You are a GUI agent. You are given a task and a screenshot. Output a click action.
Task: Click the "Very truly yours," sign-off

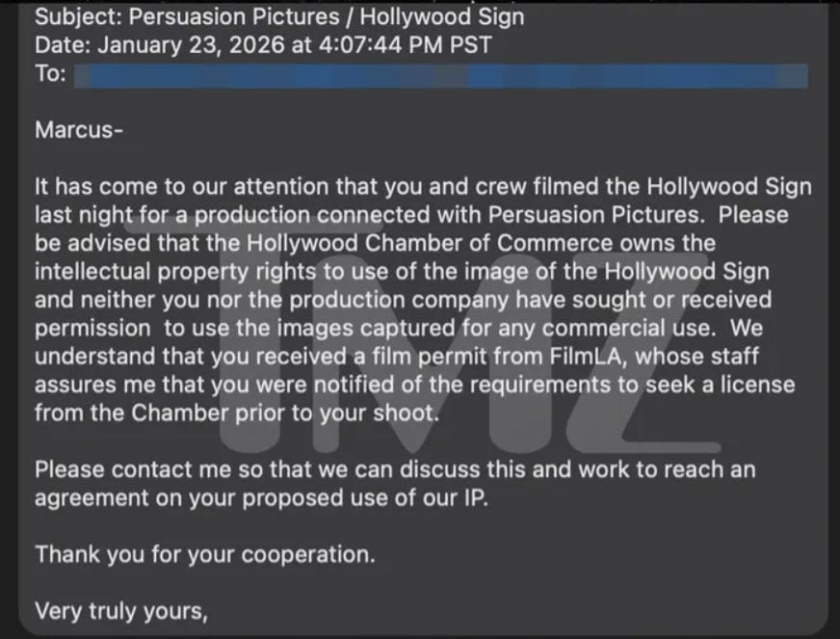[x=121, y=611]
